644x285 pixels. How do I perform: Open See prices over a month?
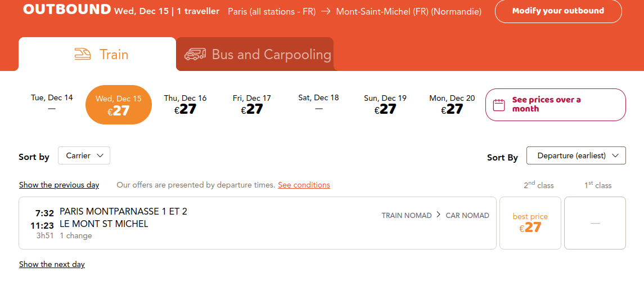tap(555, 105)
